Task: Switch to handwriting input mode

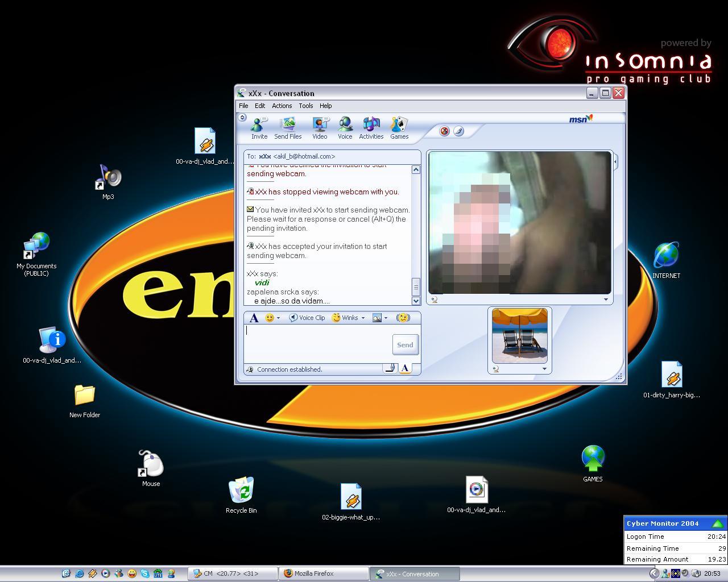Action: pyautogui.click(x=390, y=368)
